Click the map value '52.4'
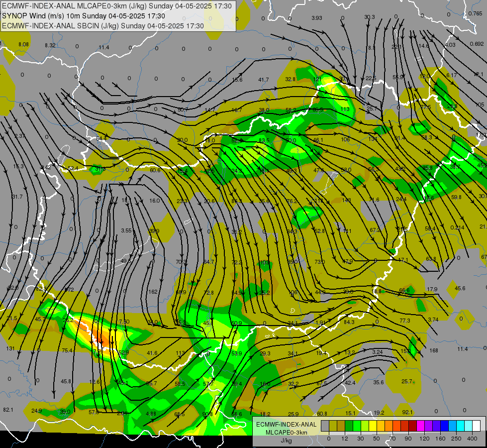The image size is (487, 448). (x=73, y=169)
